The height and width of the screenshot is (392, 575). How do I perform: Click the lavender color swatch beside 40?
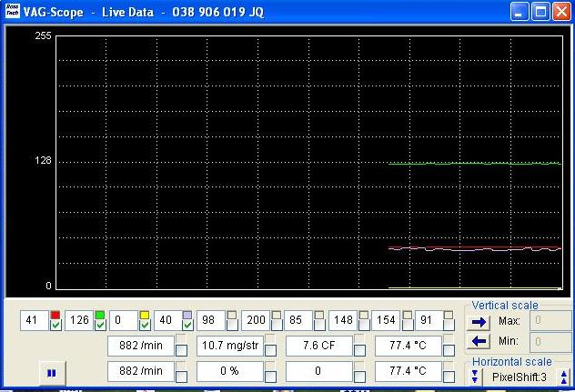point(187,315)
